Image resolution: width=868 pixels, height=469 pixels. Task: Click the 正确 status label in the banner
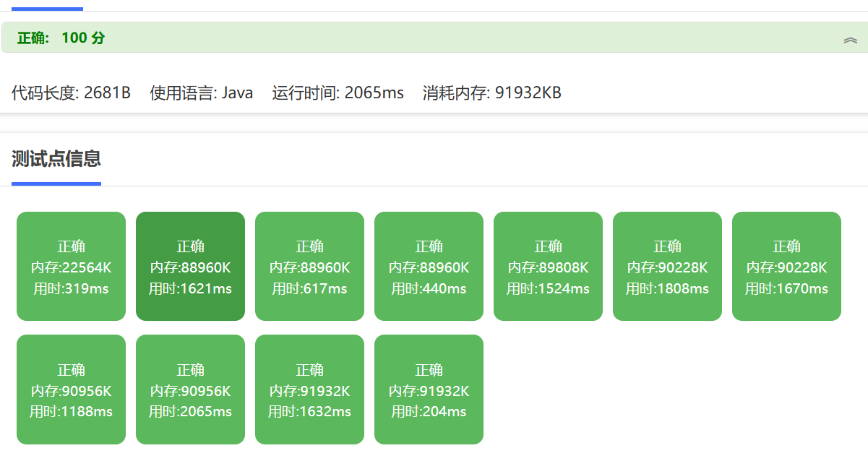(33, 38)
